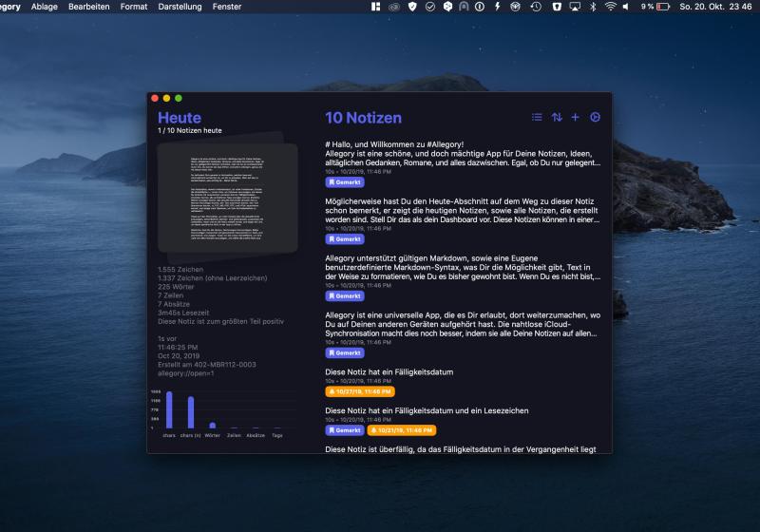Open the volume menu bar icon

coord(626,7)
